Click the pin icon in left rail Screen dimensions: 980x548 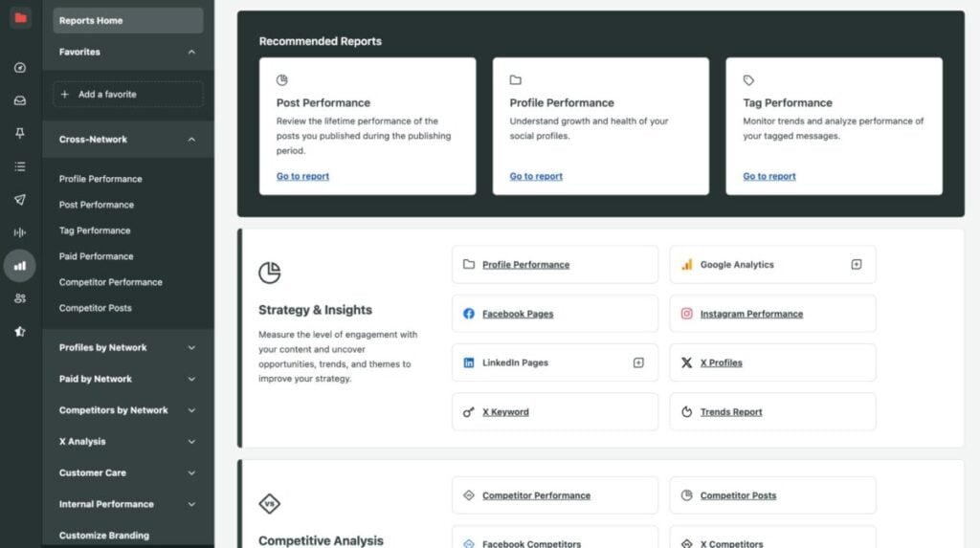pyautogui.click(x=20, y=133)
